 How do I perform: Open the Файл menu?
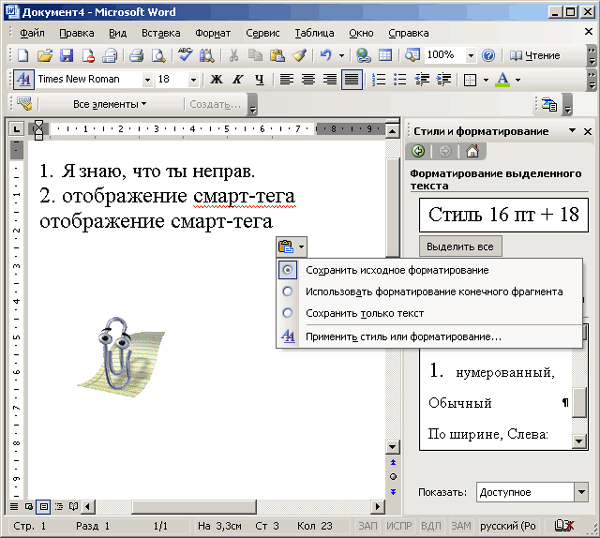coord(32,33)
